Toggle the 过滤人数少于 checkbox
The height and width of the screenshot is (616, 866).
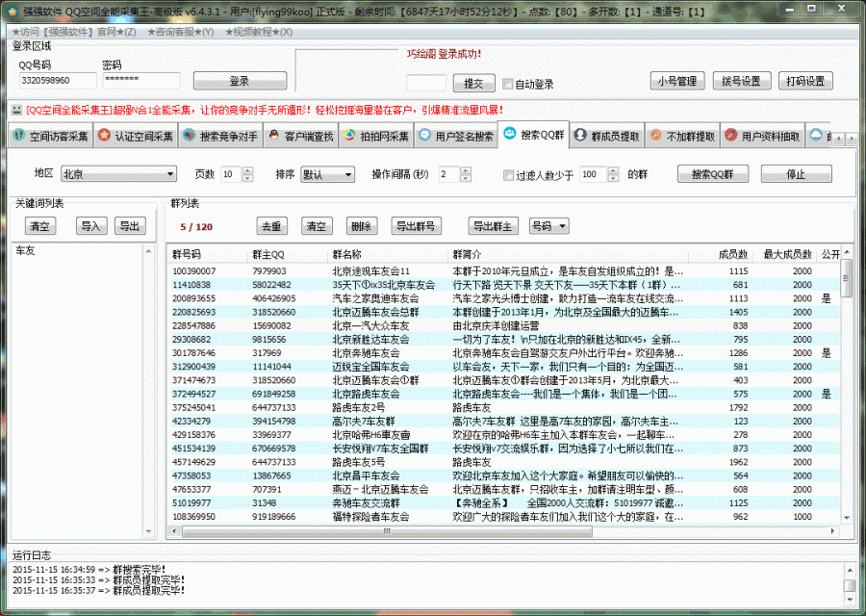(x=508, y=175)
